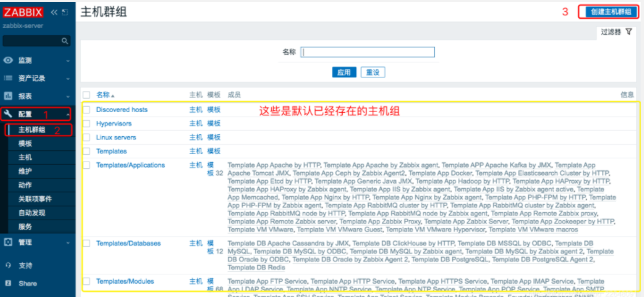
Task: Expand the 管理 menu chevron
Action: (68, 243)
